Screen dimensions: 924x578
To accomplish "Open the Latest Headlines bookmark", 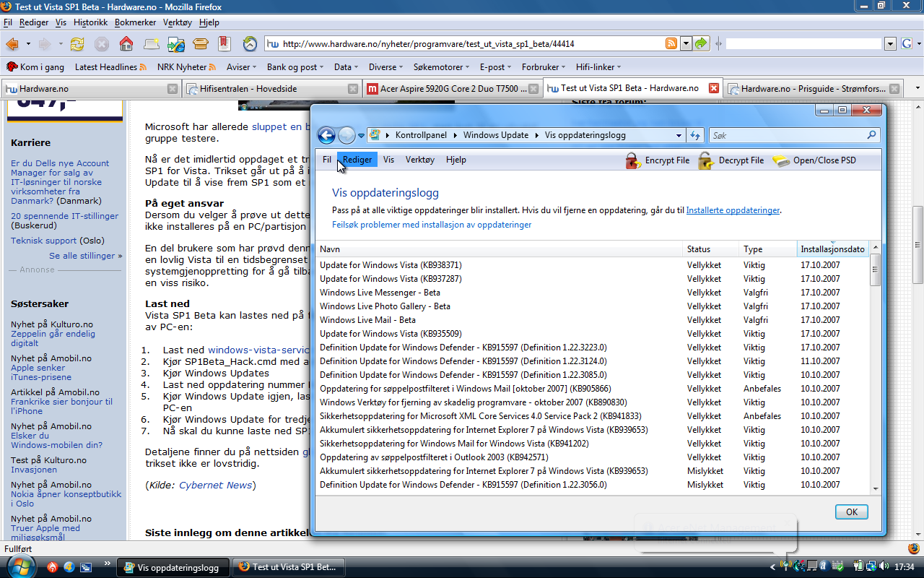I will (110, 67).
